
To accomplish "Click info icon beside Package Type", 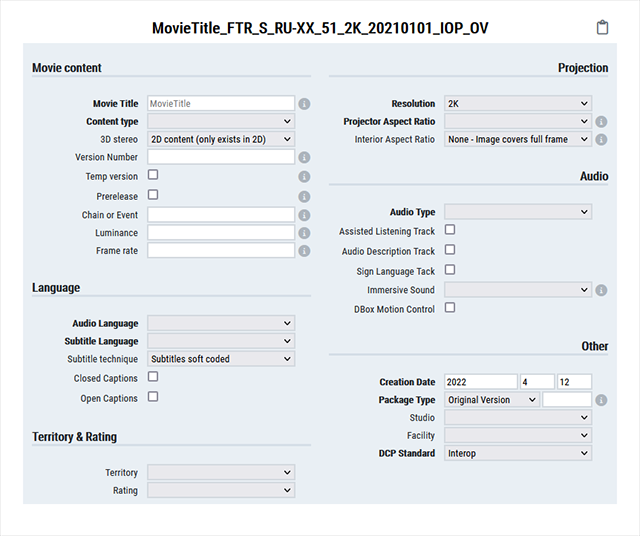I will click(601, 400).
